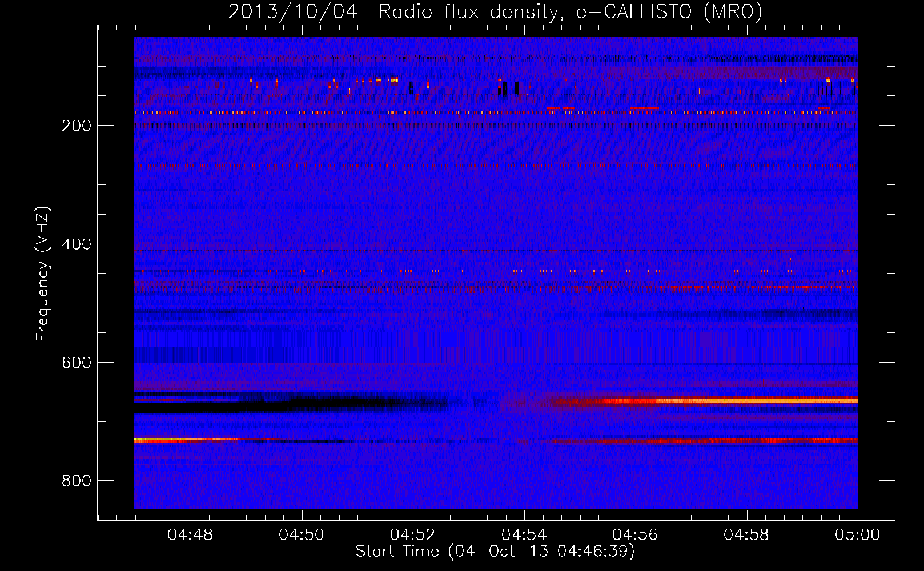Click the 04:54 time tick label

(524, 535)
